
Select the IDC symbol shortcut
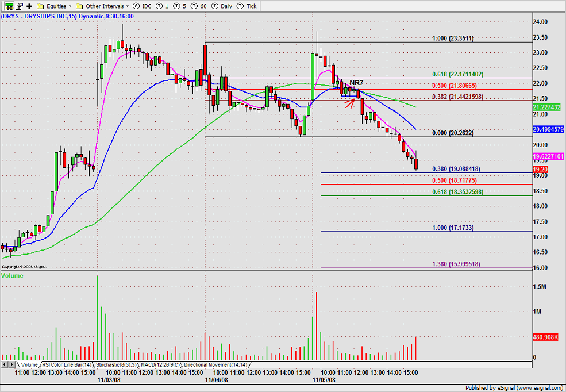click(x=143, y=6)
